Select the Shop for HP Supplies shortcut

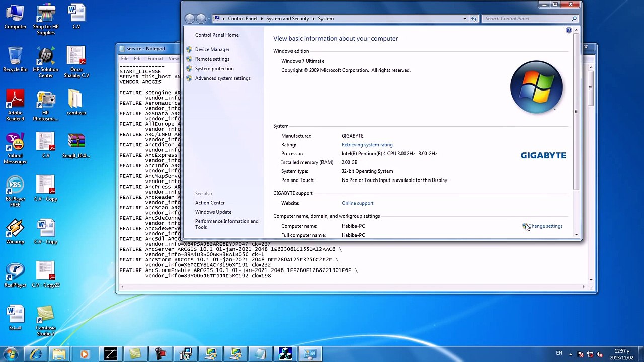[46, 20]
